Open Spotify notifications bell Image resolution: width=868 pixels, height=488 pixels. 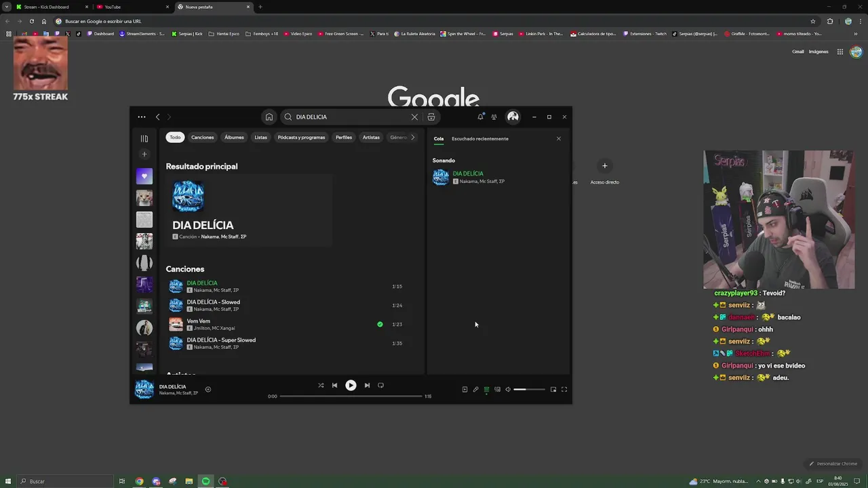pyautogui.click(x=480, y=117)
